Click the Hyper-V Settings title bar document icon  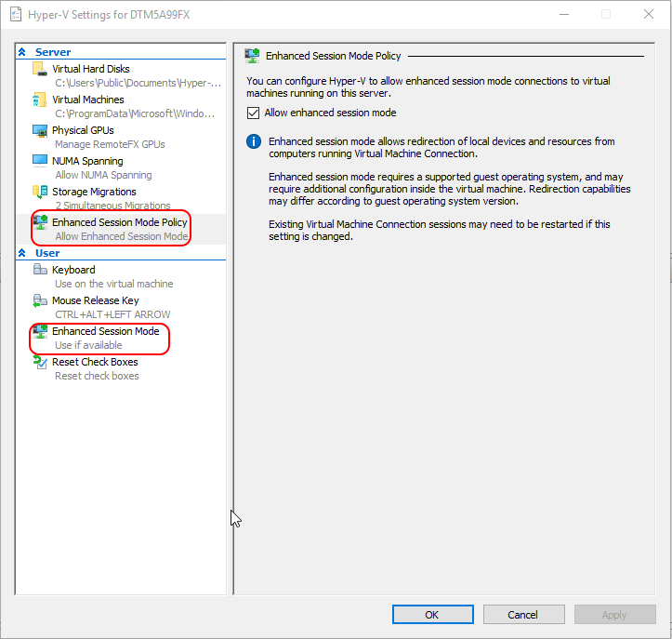coord(16,15)
